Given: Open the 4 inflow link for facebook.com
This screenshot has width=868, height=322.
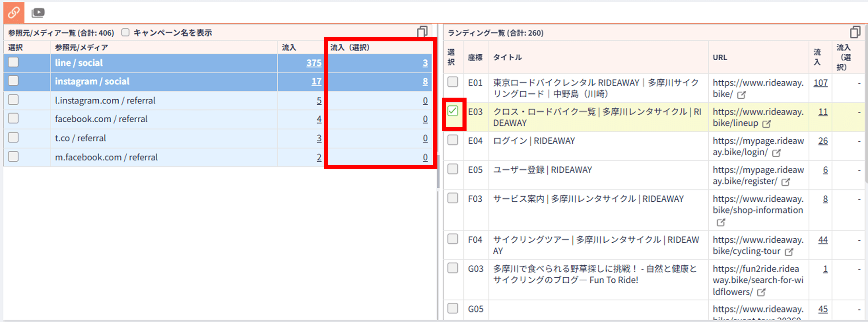Looking at the screenshot, I should (319, 119).
